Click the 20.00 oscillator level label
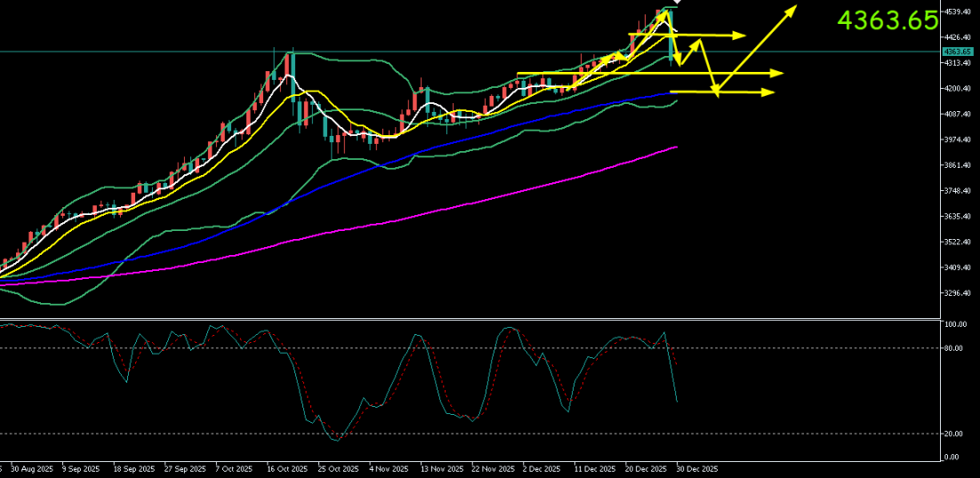Screen dimensions: 980x478 click(x=953, y=434)
